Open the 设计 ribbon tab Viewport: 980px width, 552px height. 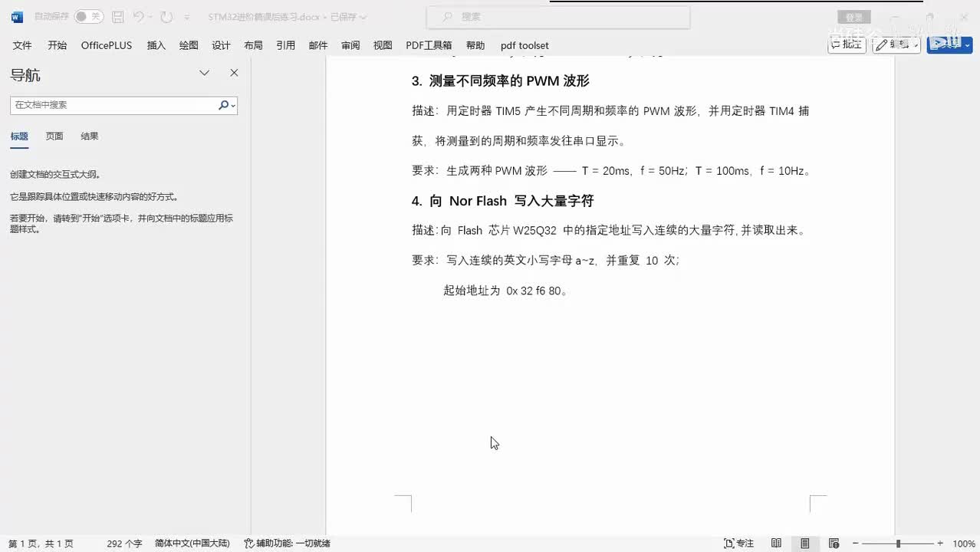(x=221, y=45)
